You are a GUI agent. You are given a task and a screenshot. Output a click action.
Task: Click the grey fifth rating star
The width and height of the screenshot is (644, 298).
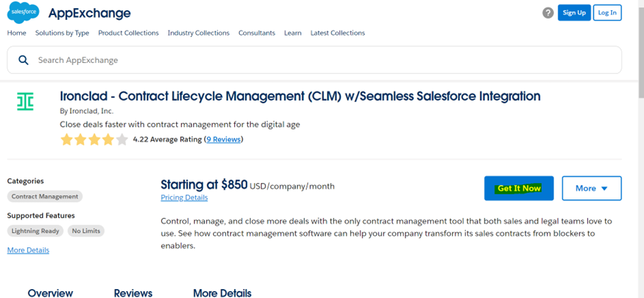coord(122,140)
